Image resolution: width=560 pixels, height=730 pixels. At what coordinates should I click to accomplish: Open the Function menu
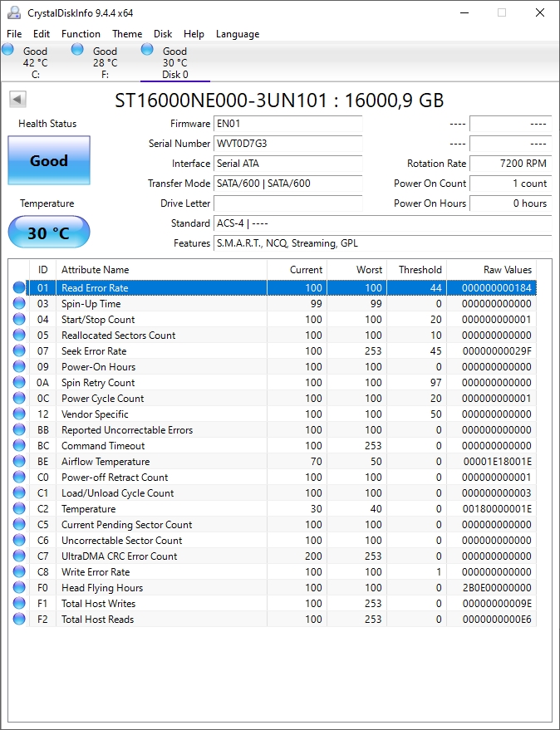[81, 34]
